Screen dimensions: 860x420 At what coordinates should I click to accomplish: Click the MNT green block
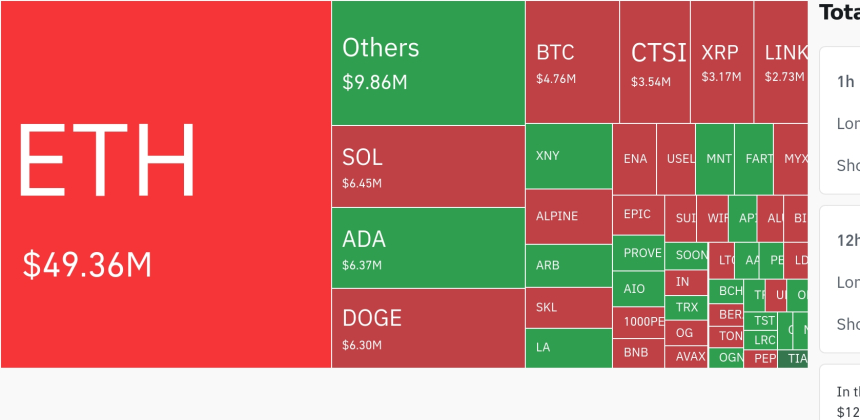(x=715, y=159)
